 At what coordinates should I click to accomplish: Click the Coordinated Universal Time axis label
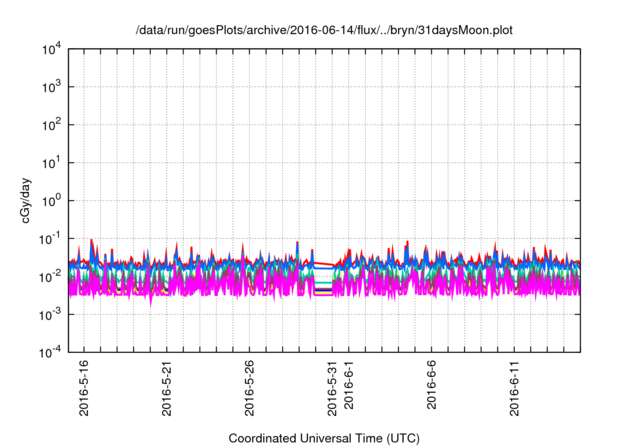325,438
